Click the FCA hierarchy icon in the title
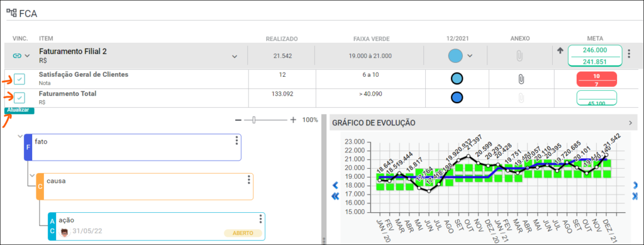Screen dimensions: 644x245 [11, 13]
